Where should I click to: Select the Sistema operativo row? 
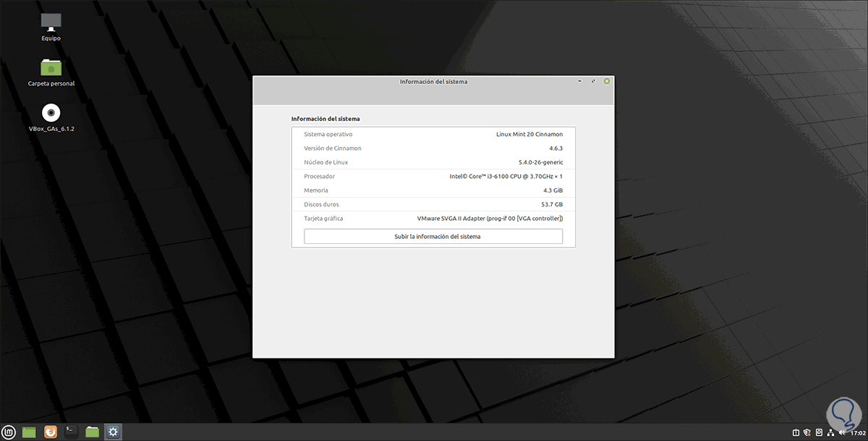coord(433,134)
